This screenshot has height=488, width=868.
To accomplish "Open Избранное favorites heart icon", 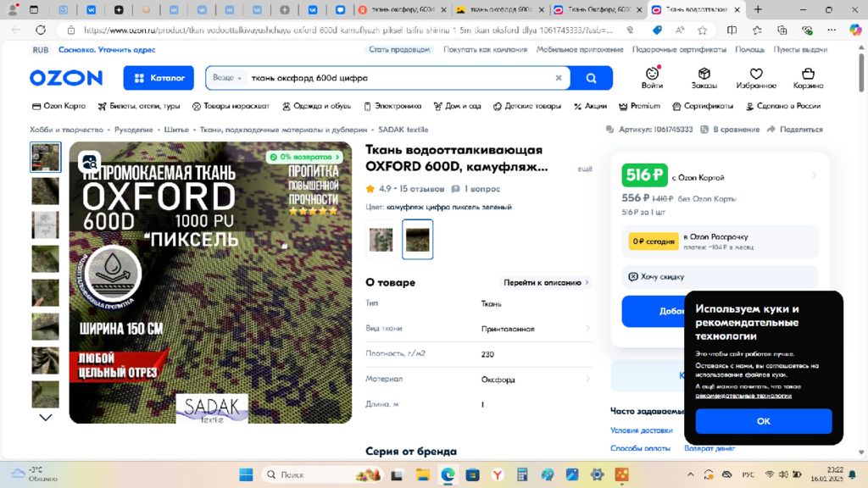I will tap(756, 77).
